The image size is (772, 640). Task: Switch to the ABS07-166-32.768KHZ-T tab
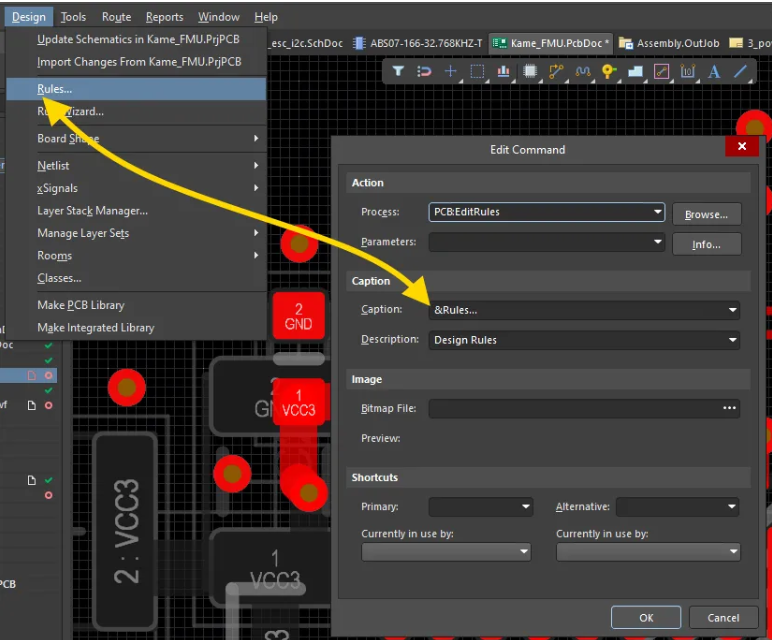(417, 43)
